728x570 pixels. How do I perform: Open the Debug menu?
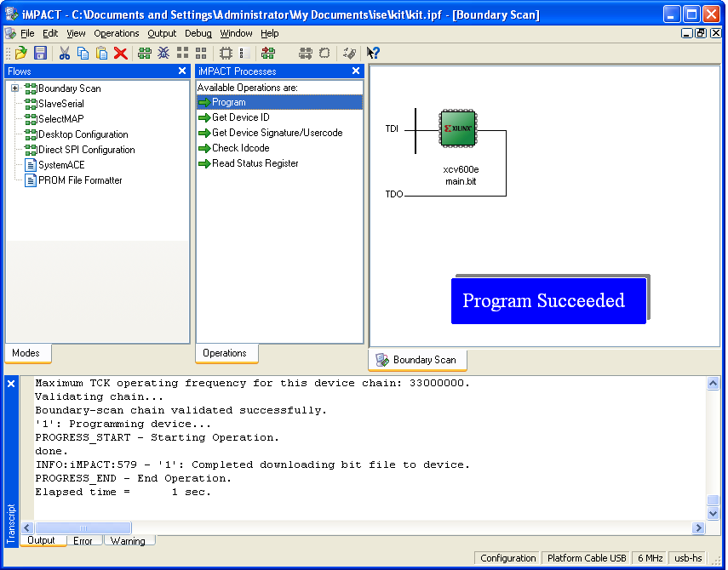click(x=198, y=33)
